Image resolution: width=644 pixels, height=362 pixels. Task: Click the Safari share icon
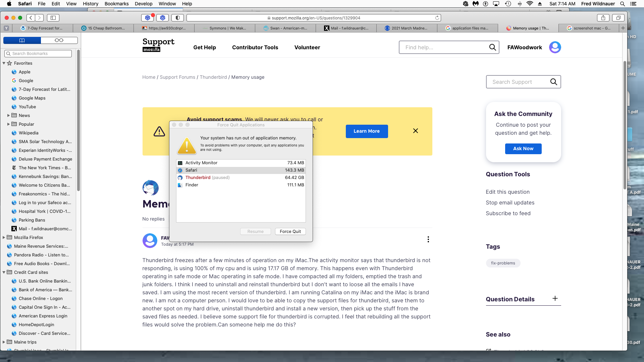pyautogui.click(x=603, y=18)
